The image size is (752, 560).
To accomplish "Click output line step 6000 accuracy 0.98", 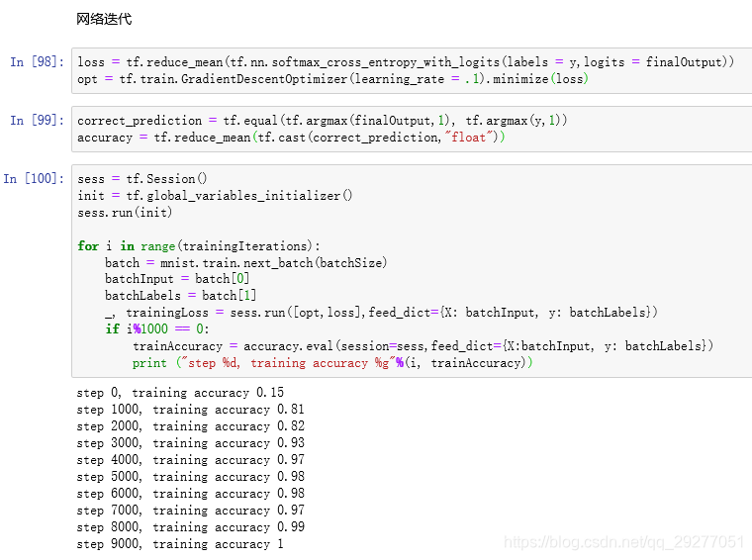I will coord(190,494).
